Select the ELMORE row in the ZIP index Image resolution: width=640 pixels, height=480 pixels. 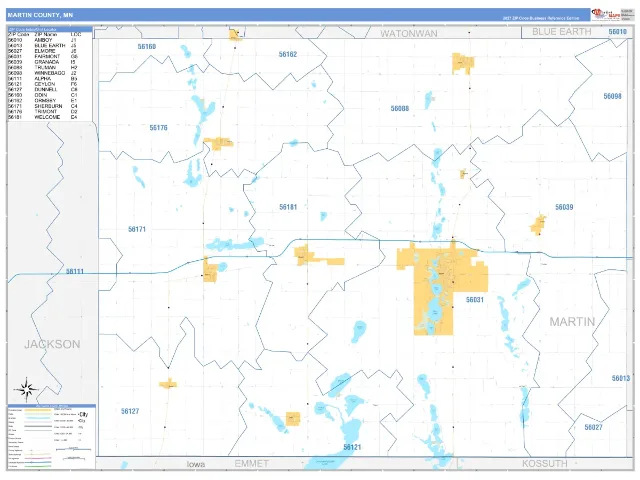click(x=42, y=51)
